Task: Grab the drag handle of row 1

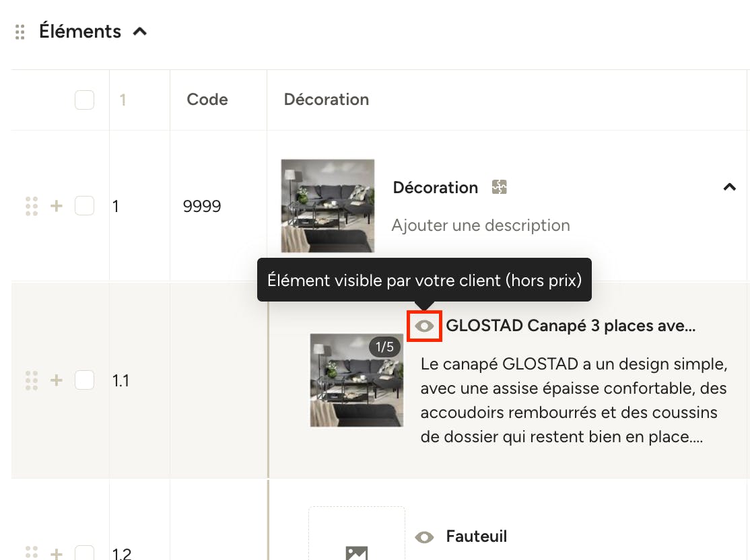Action: 32,206
